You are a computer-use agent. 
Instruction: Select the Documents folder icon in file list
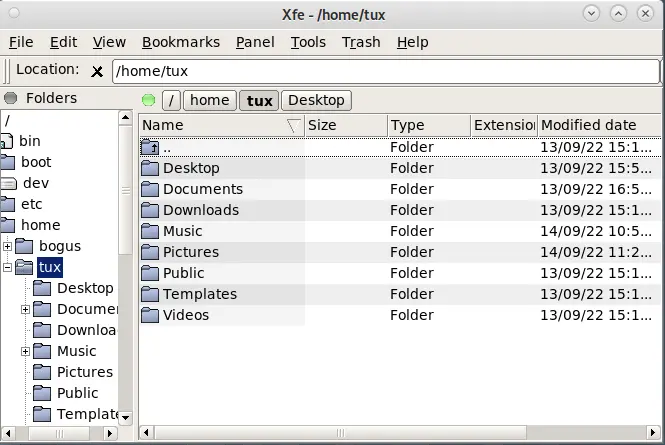coord(150,189)
